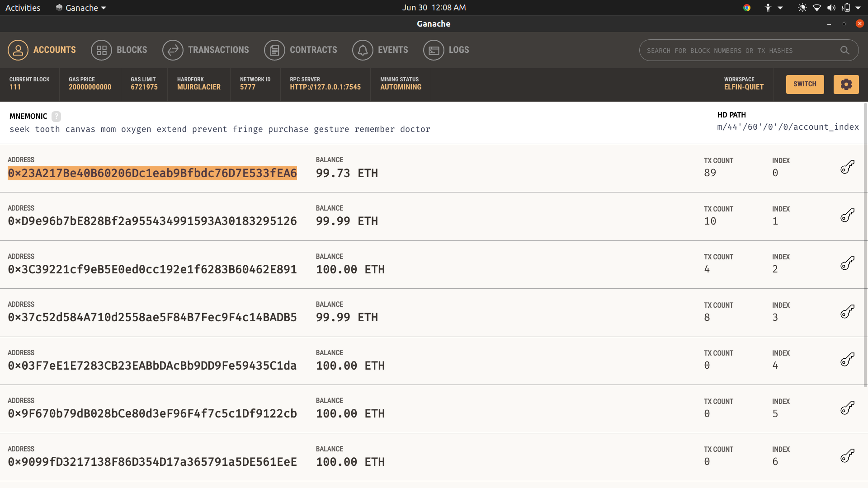Expand the Ganache app menu in top bar
The height and width of the screenshot is (488, 868).
point(81,8)
